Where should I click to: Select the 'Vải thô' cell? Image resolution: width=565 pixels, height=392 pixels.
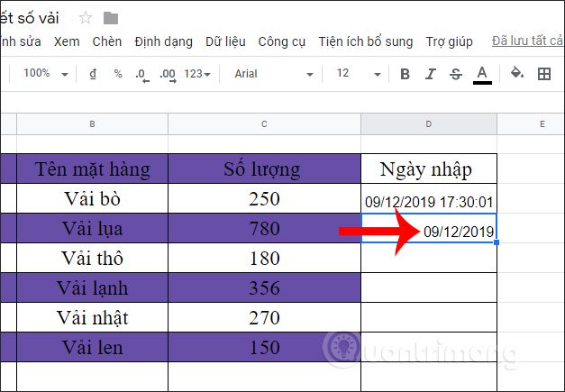92,258
